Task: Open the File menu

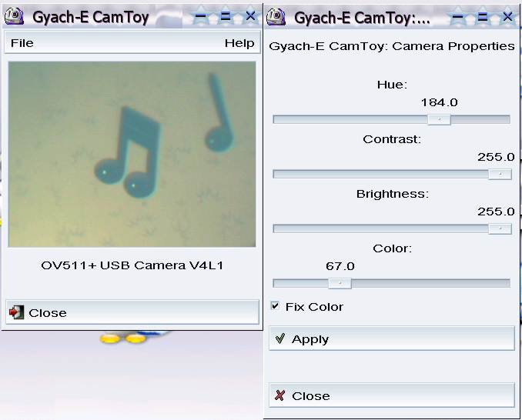Action: pyautogui.click(x=22, y=43)
